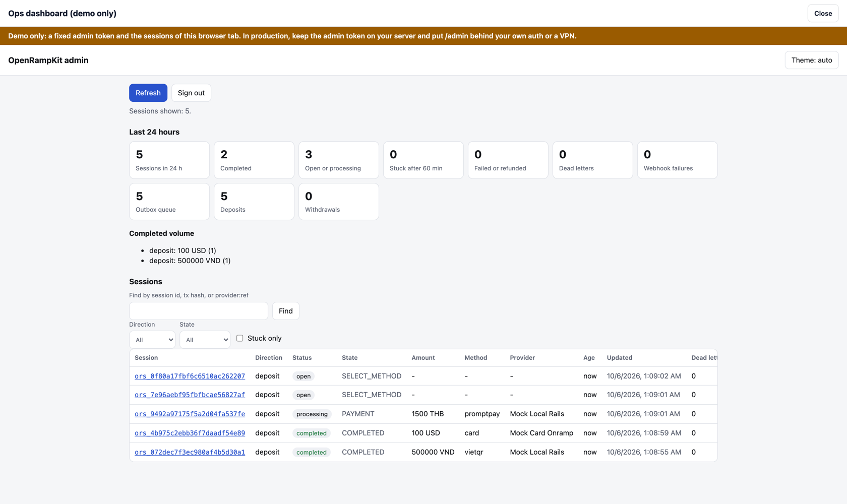Focus the session search input field

point(199,311)
